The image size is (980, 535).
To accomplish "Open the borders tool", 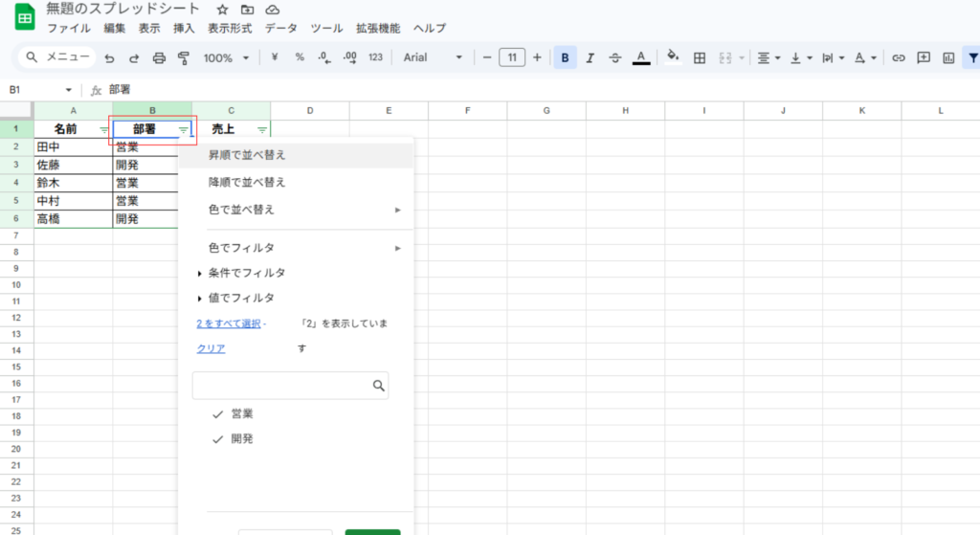I will 700,57.
